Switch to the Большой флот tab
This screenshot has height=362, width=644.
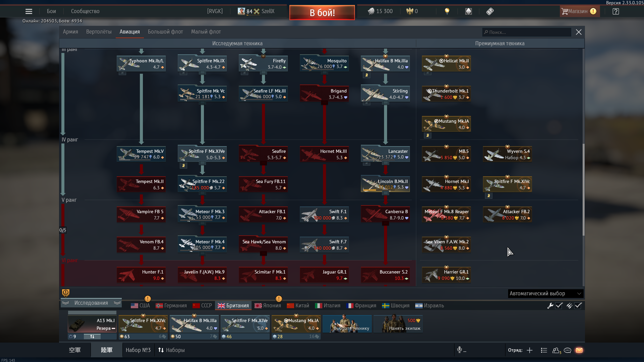165,32
